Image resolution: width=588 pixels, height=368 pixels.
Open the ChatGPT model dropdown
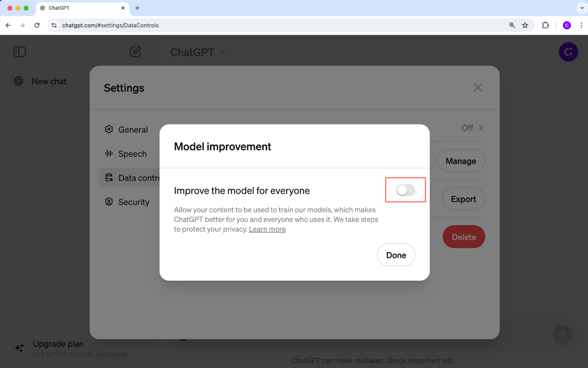(x=198, y=52)
